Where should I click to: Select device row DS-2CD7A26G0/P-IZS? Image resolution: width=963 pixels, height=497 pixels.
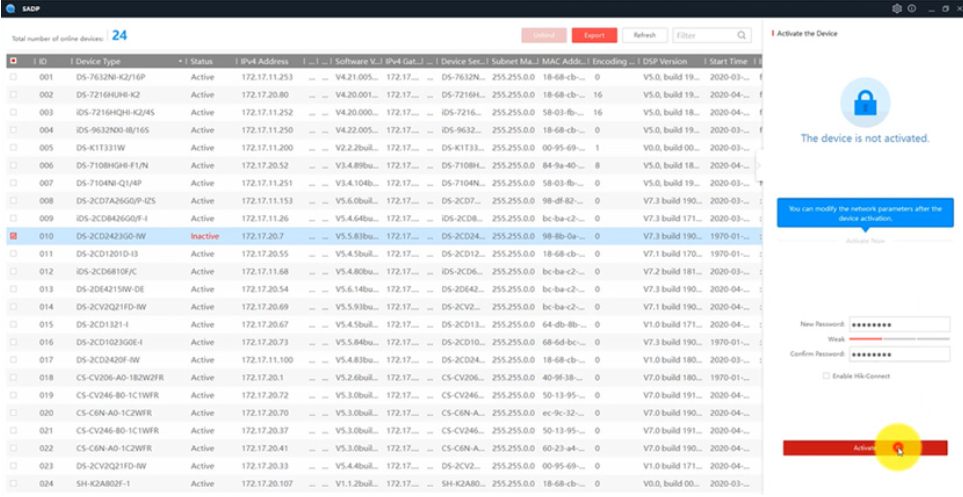tap(384, 201)
